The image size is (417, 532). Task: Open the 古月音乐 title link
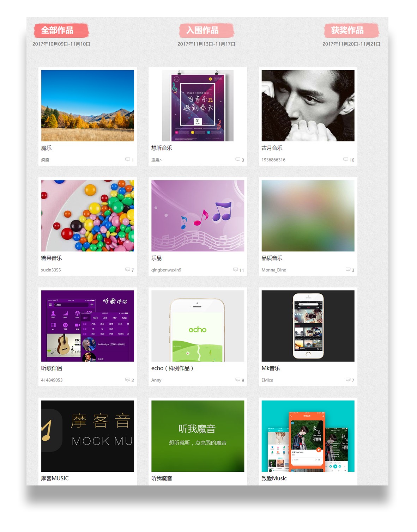pos(272,148)
